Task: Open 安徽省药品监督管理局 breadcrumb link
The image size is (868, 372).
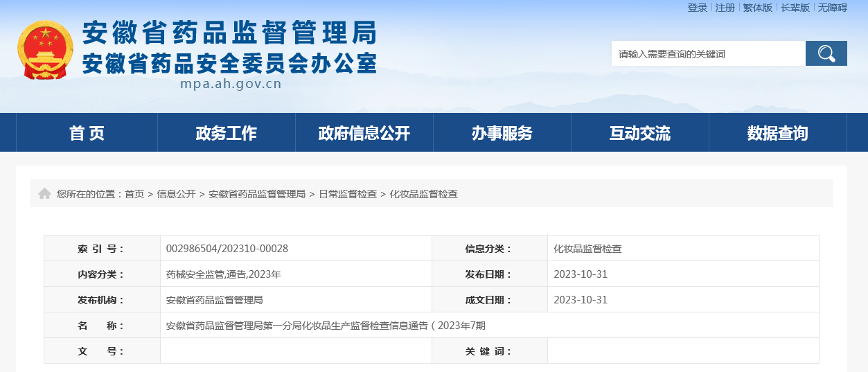Action: 257,194
